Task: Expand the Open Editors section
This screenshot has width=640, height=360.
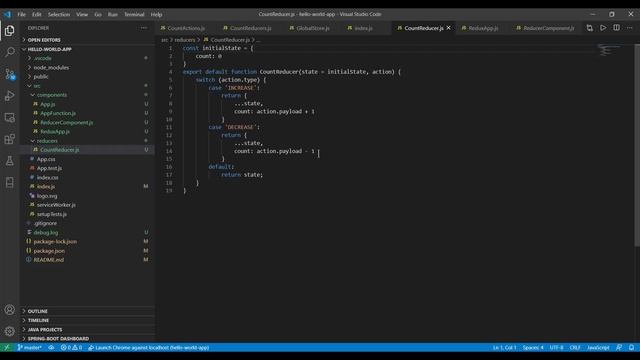Action: [x=44, y=40]
